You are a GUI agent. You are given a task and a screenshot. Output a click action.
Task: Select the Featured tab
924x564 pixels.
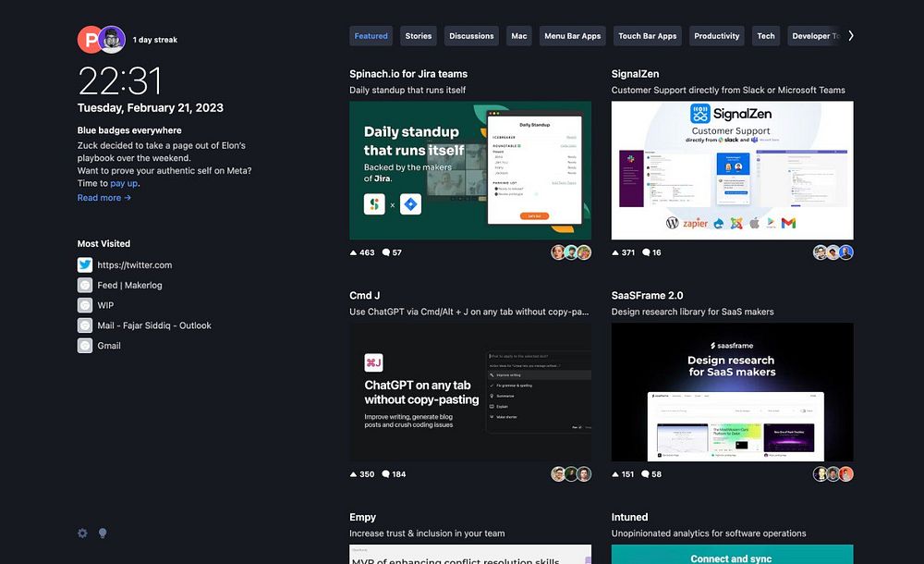coord(371,36)
